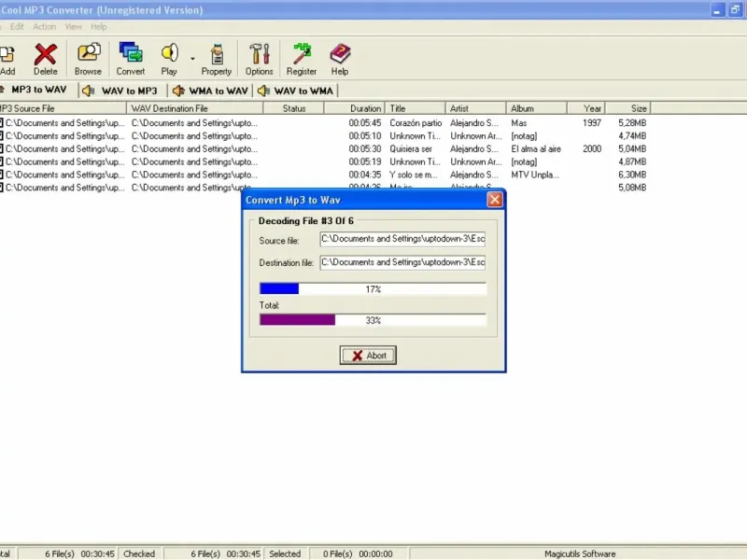747x560 pixels.
Task: Click '0 File(s) 00:00:00' status entry
Action: click(358, 553)
